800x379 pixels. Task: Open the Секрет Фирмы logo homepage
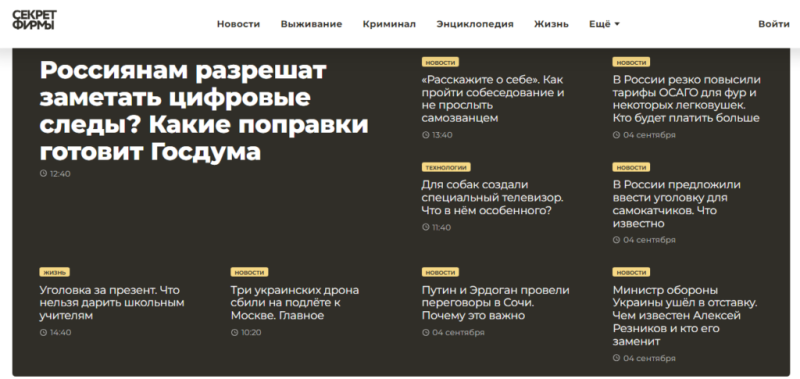[34, 20]
